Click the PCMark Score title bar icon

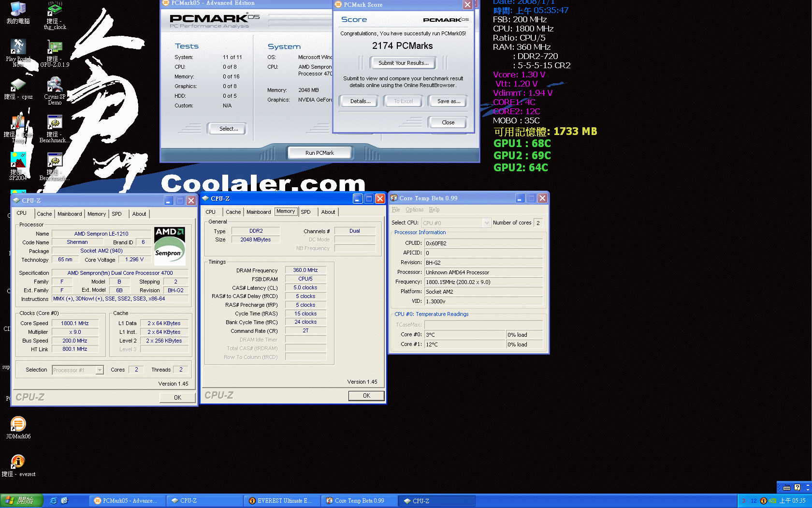pyautogui.click(x=339, y=4)
